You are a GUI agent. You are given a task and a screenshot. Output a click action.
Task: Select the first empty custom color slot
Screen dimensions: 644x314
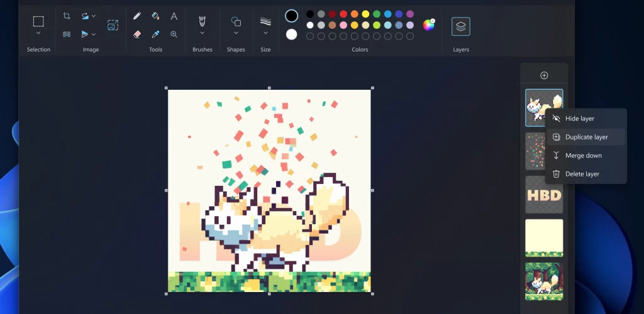[x=310, y=36]
